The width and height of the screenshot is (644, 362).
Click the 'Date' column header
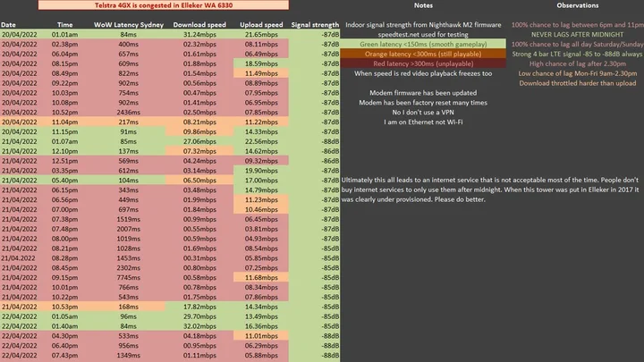coord(8,25)
